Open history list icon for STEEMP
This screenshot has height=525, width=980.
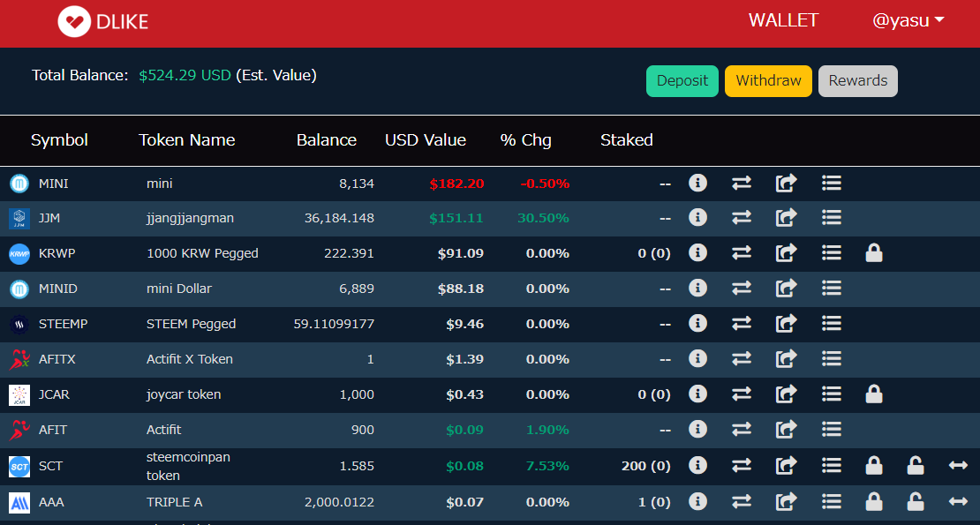(832, 323)
